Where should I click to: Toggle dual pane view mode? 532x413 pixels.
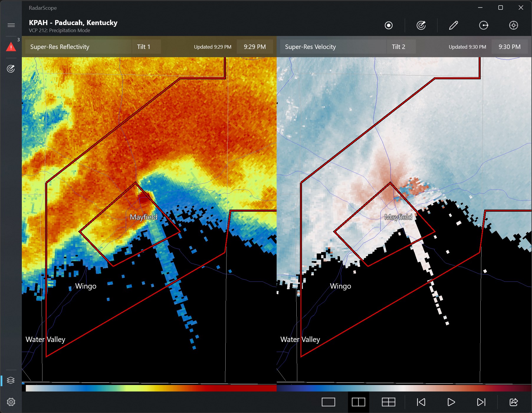pos(359,402)
